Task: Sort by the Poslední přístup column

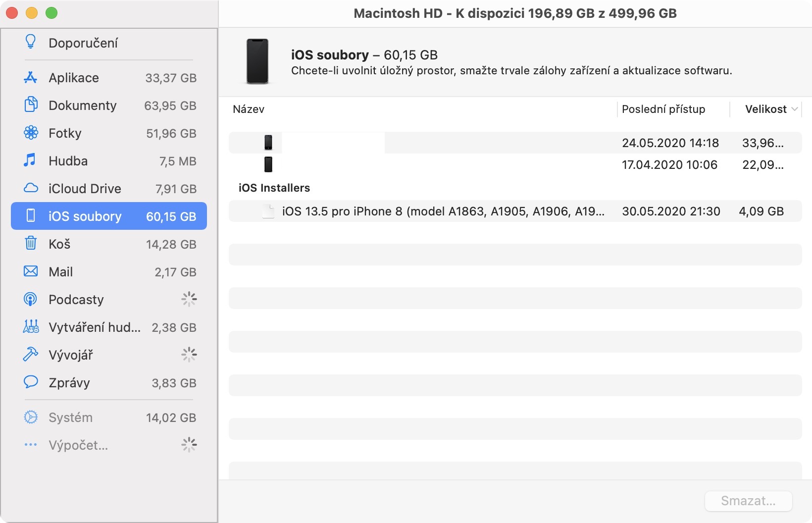Action: click(663, 109)
